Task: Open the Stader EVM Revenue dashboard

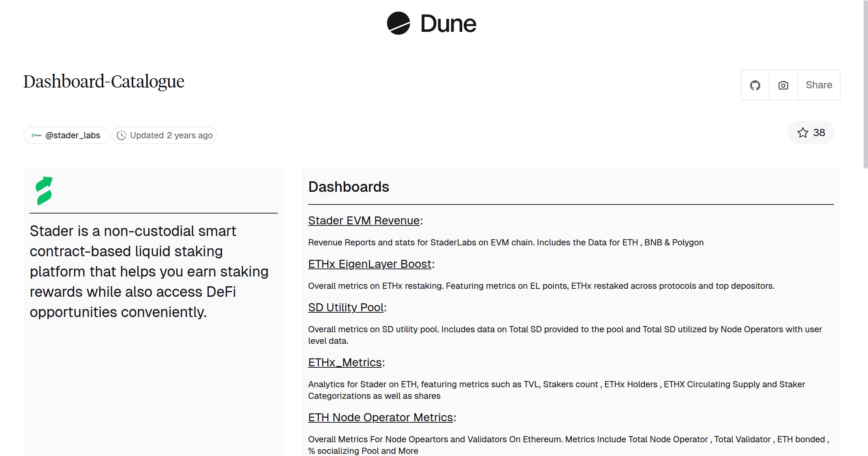Action: click(x=363, y=220)
